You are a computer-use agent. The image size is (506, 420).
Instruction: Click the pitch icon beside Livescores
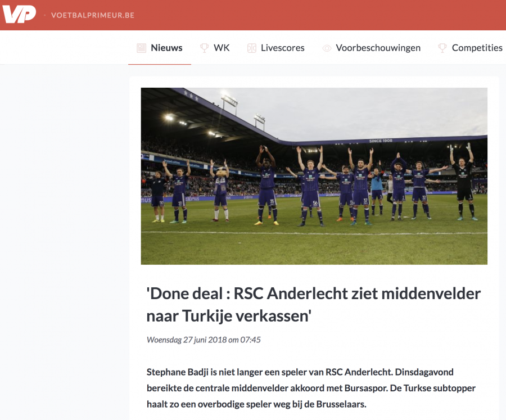(252, 48)
